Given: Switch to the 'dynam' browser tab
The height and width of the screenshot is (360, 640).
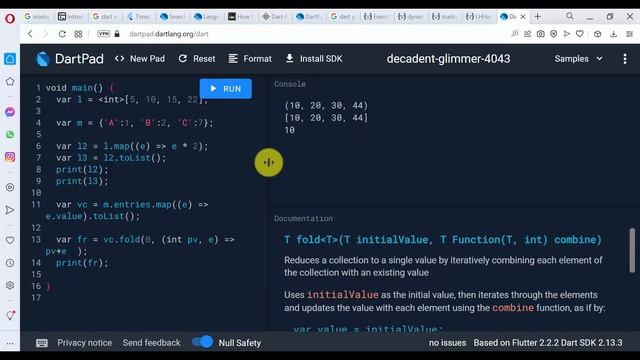Looking at the screenshot, I should coord(410,17).
